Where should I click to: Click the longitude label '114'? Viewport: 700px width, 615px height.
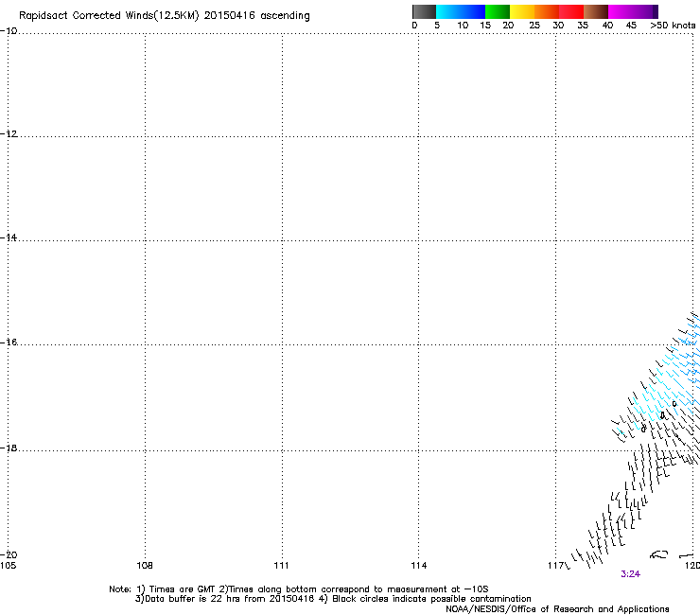coord(419,566)
